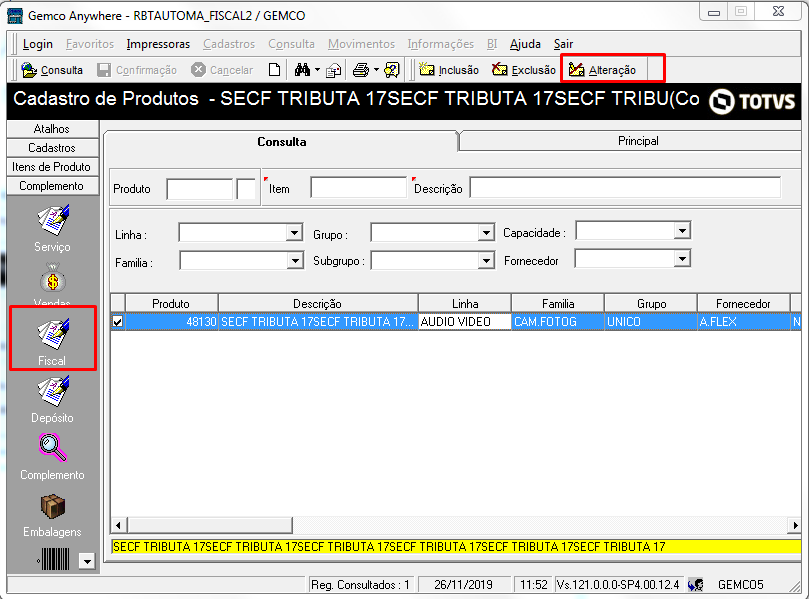Click the Cancelar toolbar icon
This screenshot has height=599, width=809.
pos(198,70)
